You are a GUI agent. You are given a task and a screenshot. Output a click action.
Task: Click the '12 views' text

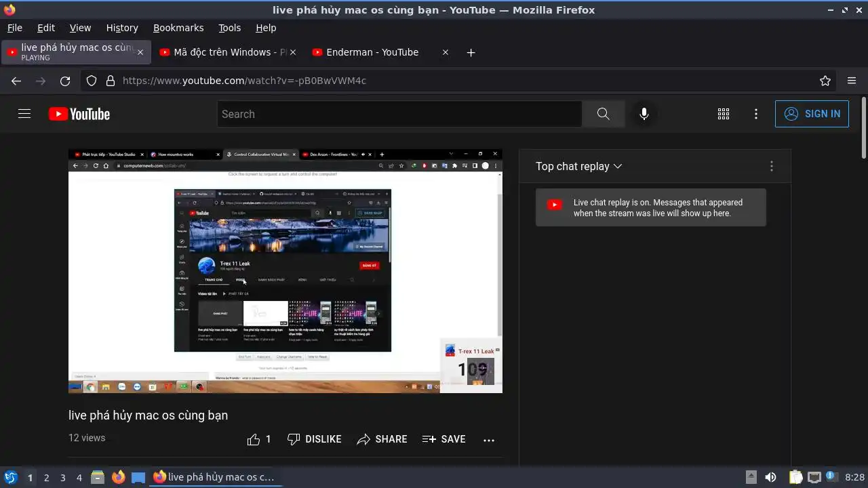coord(87,438)
